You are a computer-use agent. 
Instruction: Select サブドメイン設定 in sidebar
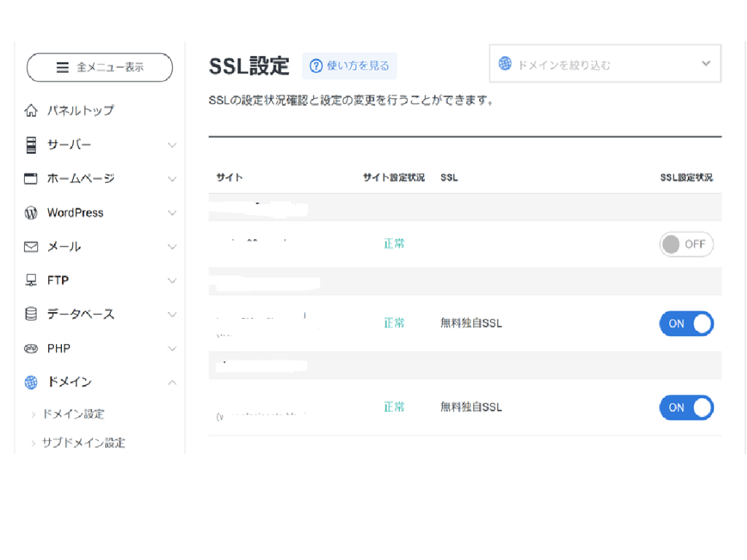click(85, 443)
